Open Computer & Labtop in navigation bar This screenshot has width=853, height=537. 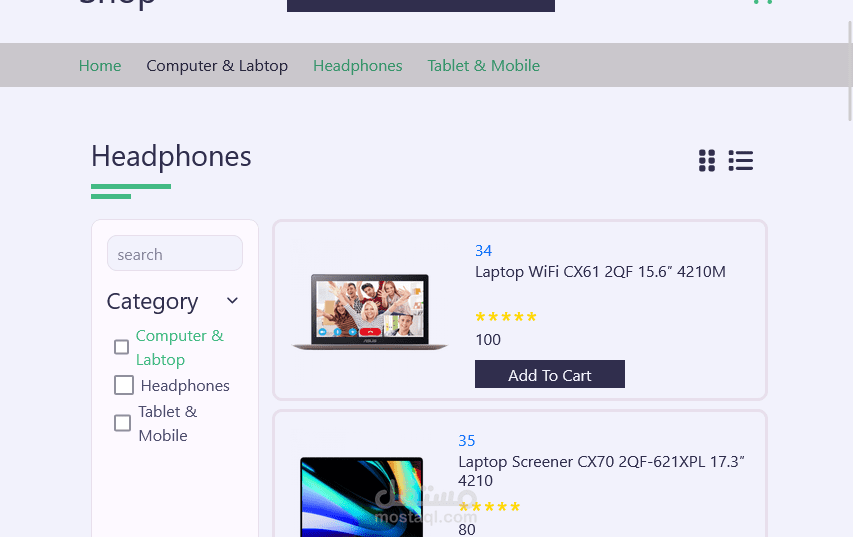point(217,65)
